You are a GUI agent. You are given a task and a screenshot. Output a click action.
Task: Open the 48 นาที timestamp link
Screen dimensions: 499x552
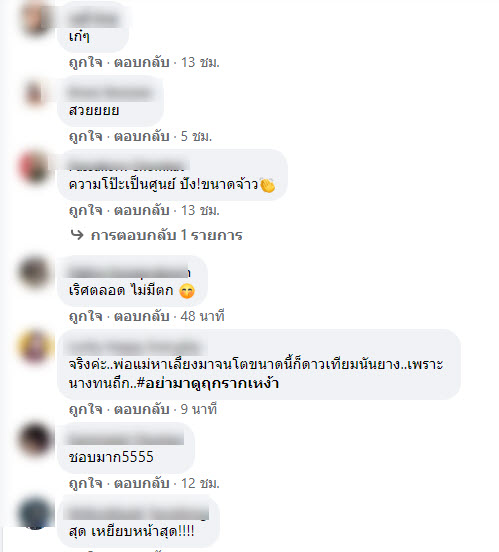pos(202,316)
